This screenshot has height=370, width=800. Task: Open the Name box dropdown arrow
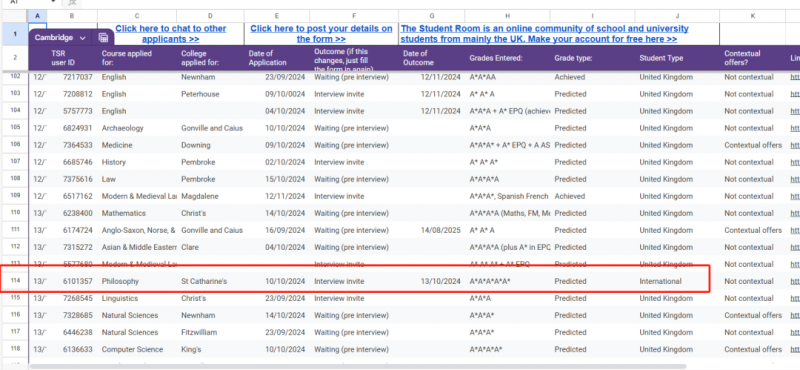pos(54,2)
